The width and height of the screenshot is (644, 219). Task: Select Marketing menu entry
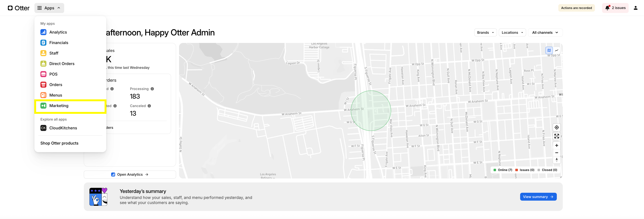point(70,106)
